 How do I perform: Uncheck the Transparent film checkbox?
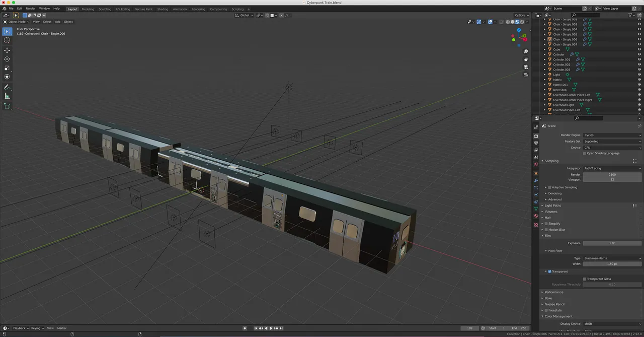pos(549,272)
